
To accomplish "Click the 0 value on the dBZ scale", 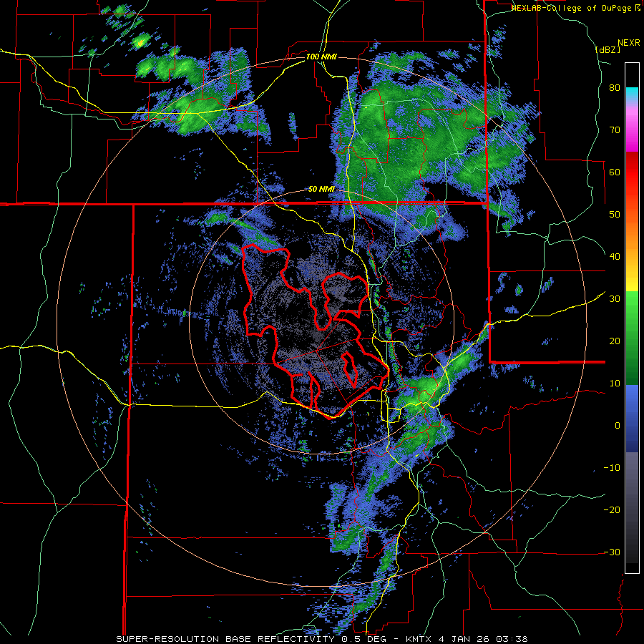I will pos(618,426).
